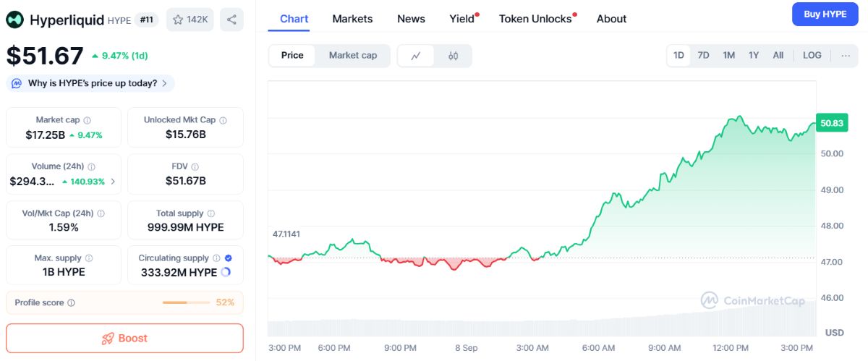Toggle LOG scale on chart
Image resolution: width=868 pixels, height=361 pixels.
click(812, 56)
